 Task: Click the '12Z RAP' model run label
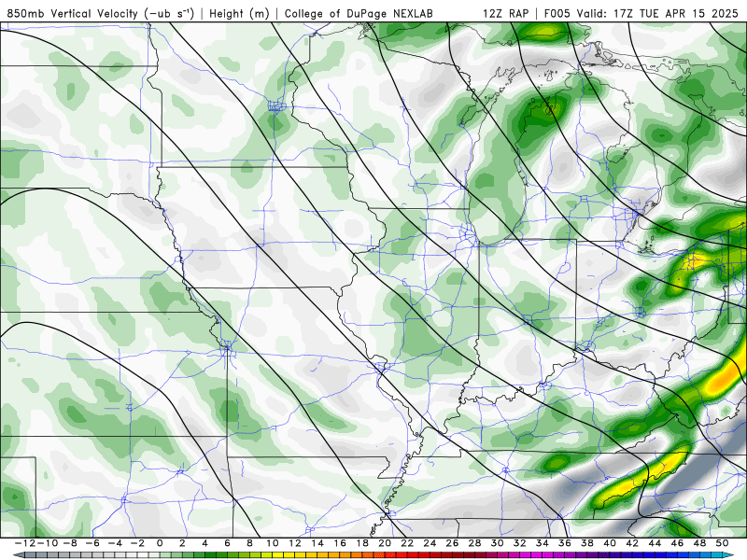click(x=505, y=13)
